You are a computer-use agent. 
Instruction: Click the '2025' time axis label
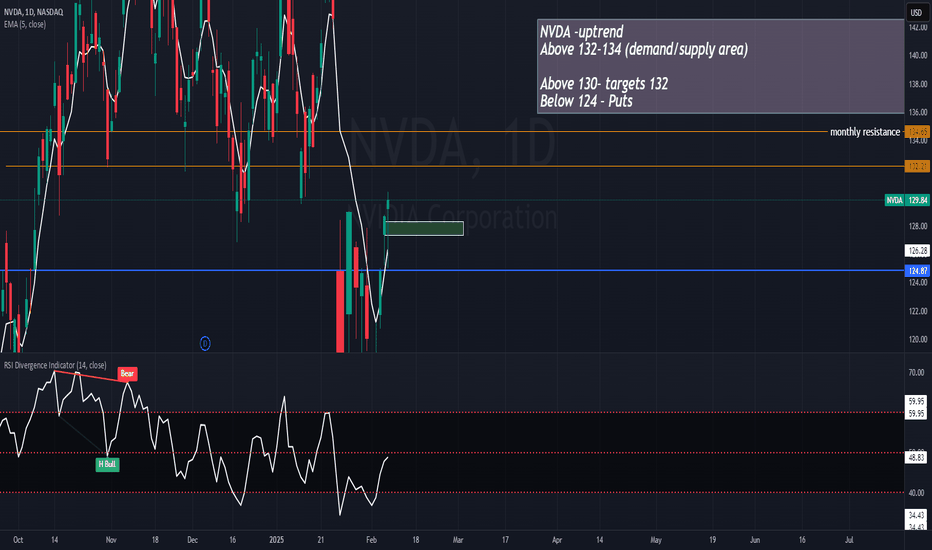[276, 540]
